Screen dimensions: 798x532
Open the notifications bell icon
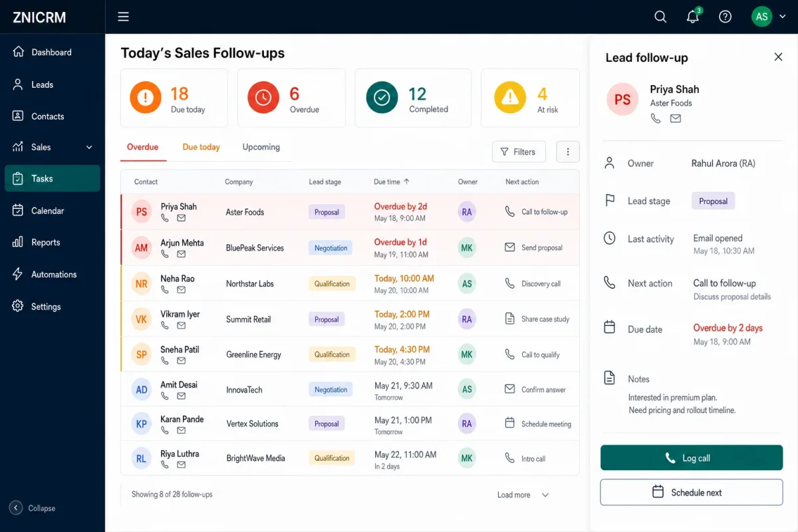tap(693, 17)
